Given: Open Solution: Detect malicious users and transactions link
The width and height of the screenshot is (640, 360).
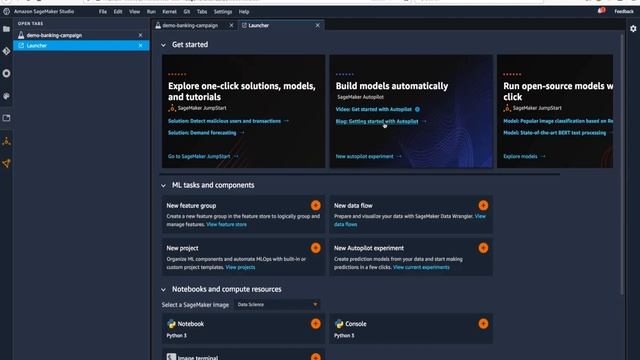Looking at the screenshot, I should (x=224, y=121).
